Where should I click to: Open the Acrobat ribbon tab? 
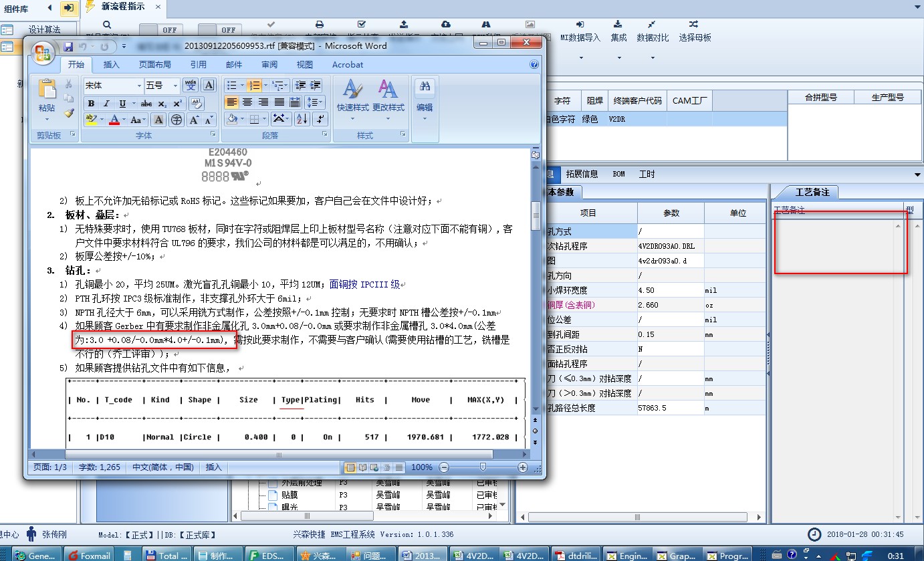click(348, 65)
